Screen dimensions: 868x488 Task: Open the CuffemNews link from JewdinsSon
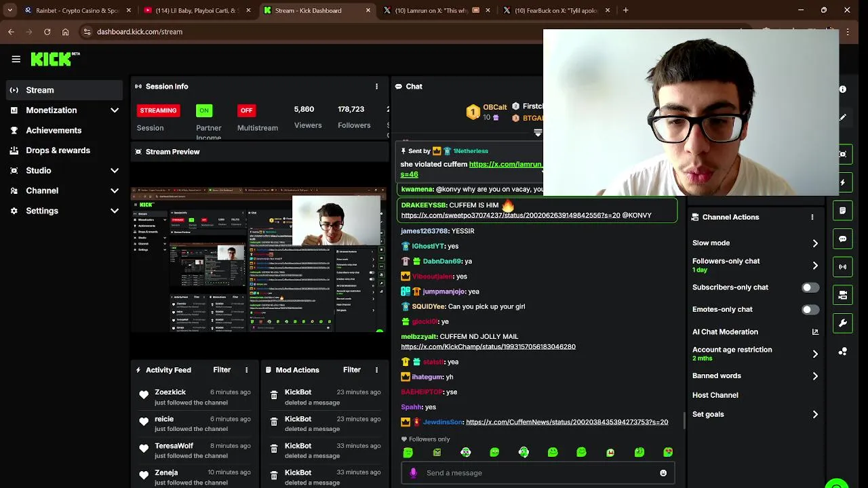tap(567, 422)
